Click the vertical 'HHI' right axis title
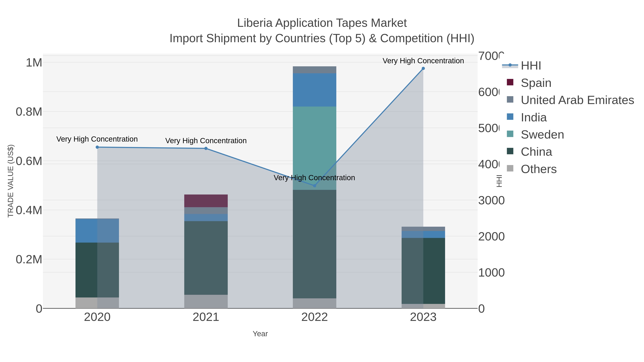Viewport: 644px width, 362px height. click(499, 181)
